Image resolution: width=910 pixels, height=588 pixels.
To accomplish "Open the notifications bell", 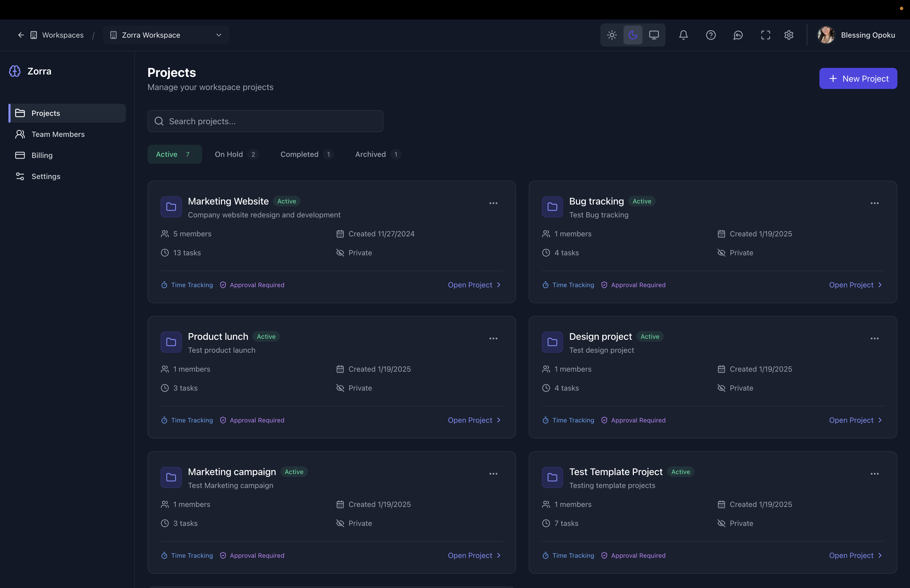I will point(683,35).
